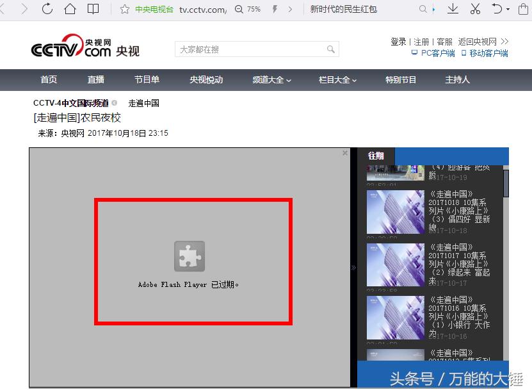Viewport: 532px width, 392px height.
Task: Click the 登录 login link
Action: [x=398, y=41]
